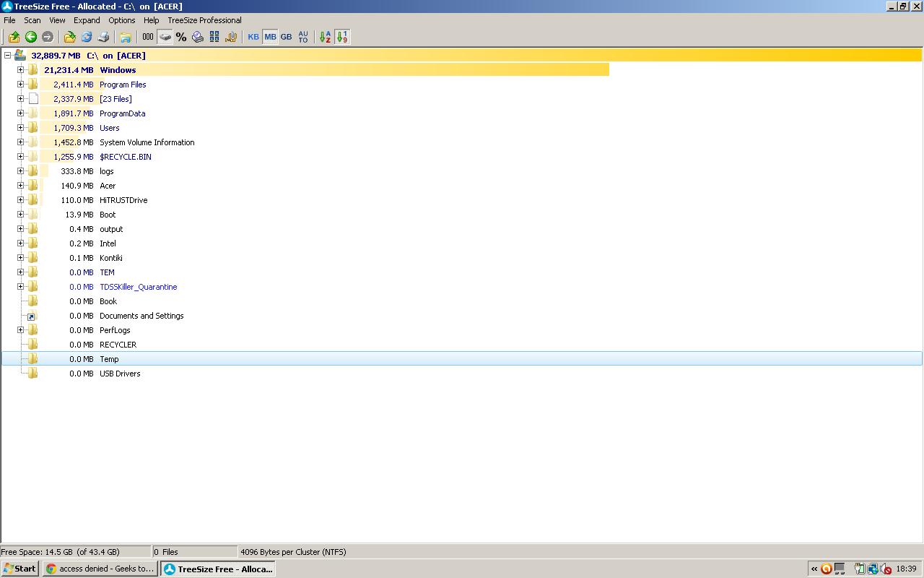This screenshot has height=578, width=924.
Task: Click the TreeSize logo in title bar
Action: (x=7, y=7)
